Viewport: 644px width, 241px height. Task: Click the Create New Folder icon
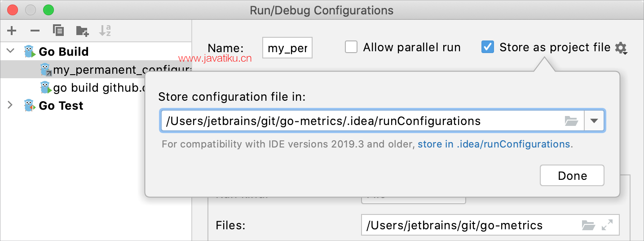point(82,31)
